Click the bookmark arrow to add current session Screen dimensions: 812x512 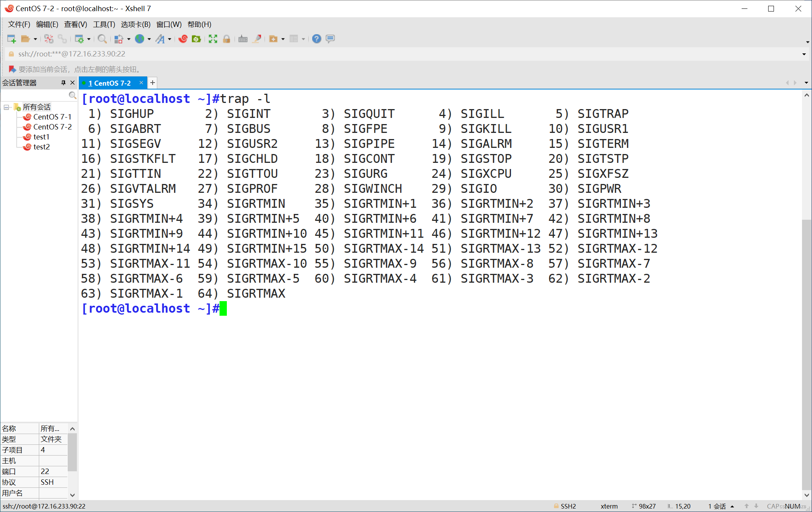click(x=12, y=69)
